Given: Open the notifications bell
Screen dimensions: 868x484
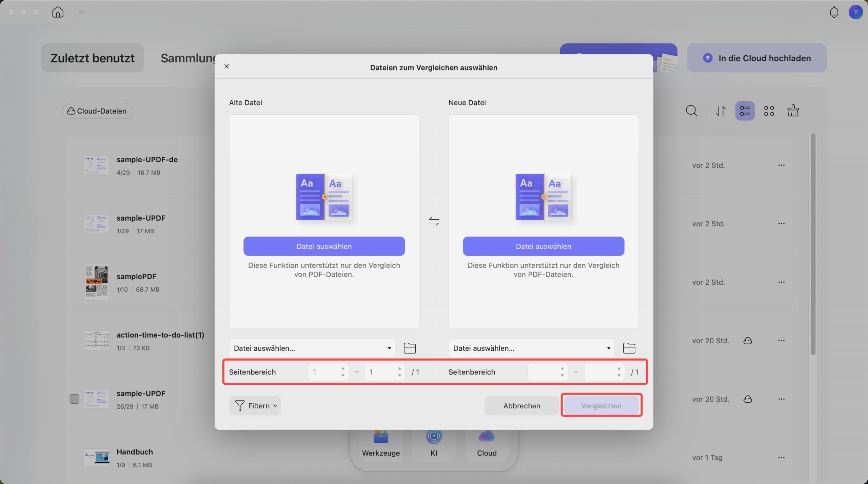Looking at the screenshot, I should point(834,12).
